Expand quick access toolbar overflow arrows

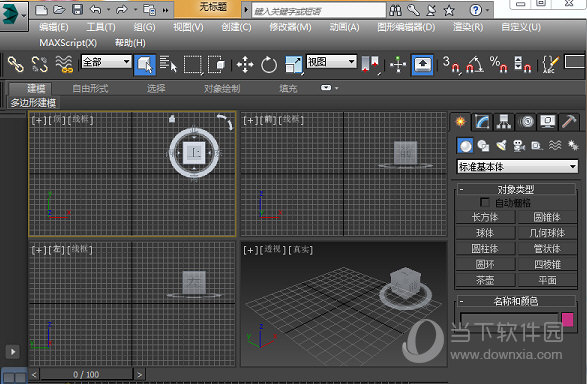[165, 10]
